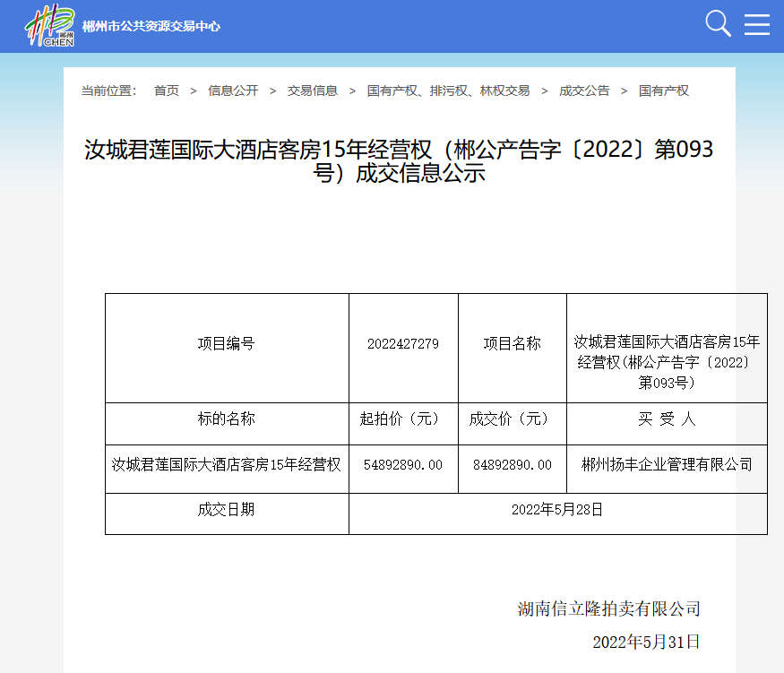Click the 郴州市公共资源交易中心 header title

pyautogui.click(x=151, y=26)
